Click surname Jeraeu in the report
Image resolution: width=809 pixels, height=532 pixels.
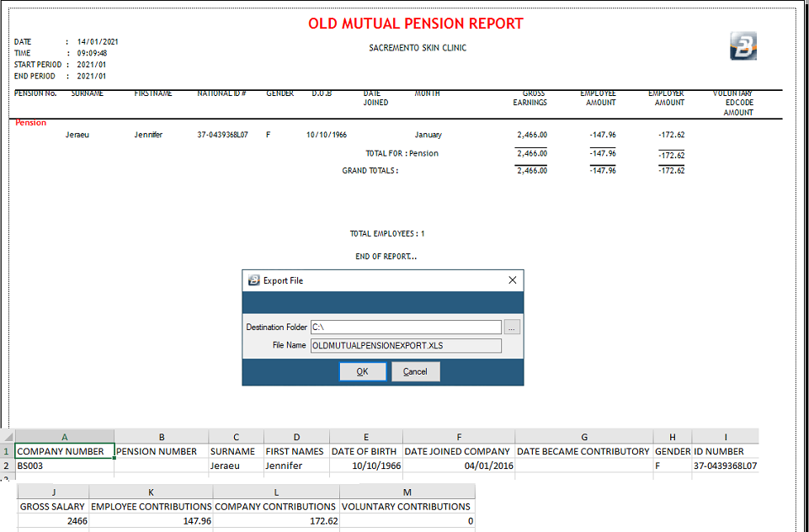77,135
